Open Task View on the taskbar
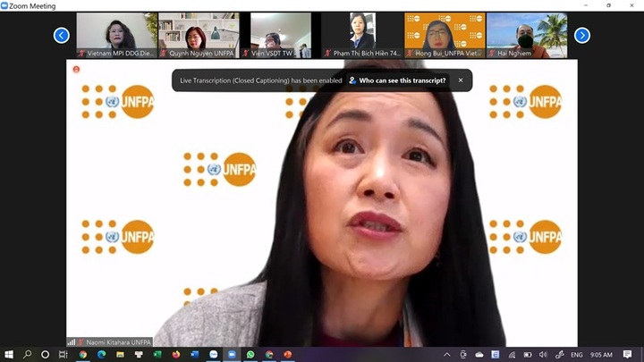Image resolution: width=644 pixels, height=362 pixels. coord(63,354)
